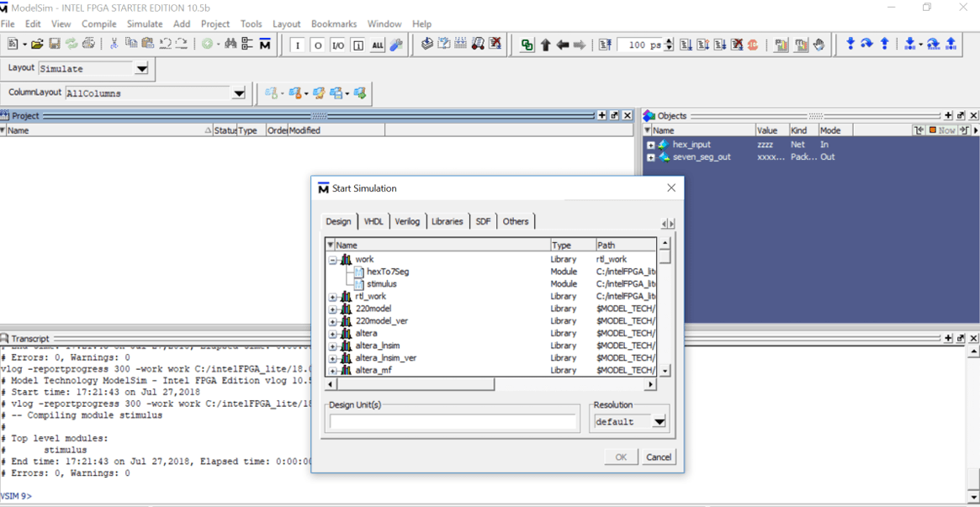Expand the 'seven_seg_out' signal in Objects
This screenshot has height=507, width=980.
[x=650, y=157]
